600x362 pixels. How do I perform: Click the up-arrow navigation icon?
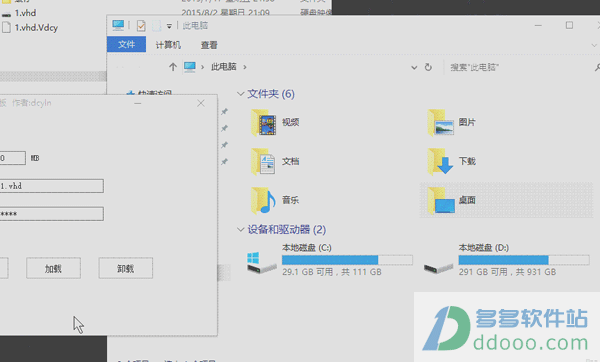pos(173,67)
